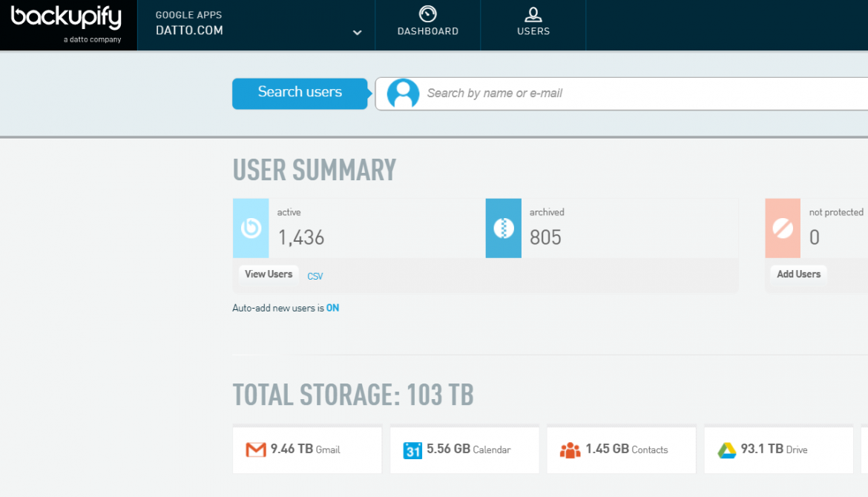Image resolution: width=868 pixels, height=497 pixels.
Task: Click the orange not protected icon
Action: 781,228
